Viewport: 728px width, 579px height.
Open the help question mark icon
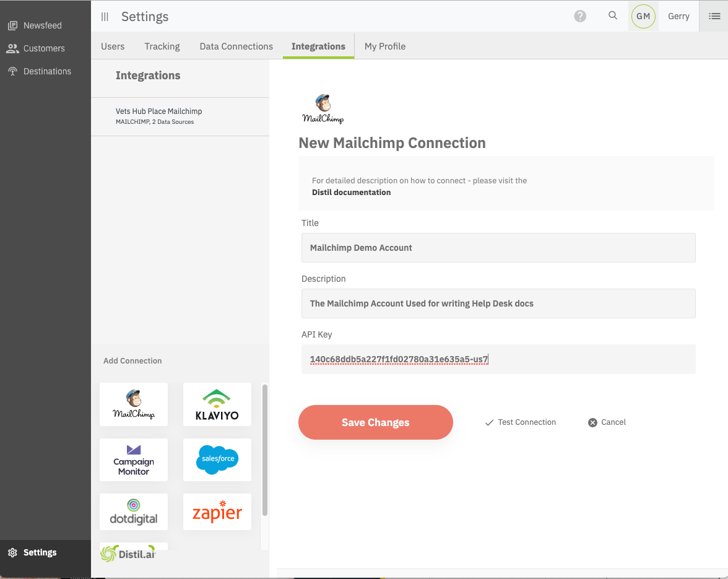pos(580,16)
